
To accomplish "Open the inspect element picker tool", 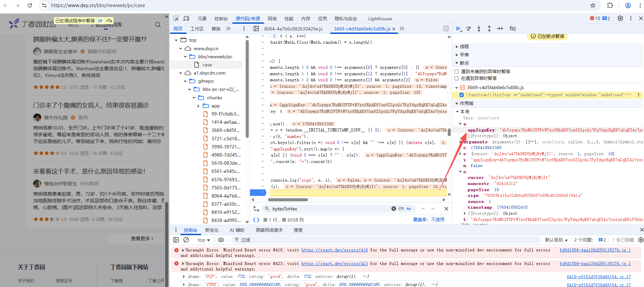I will [x=176, y=19].
